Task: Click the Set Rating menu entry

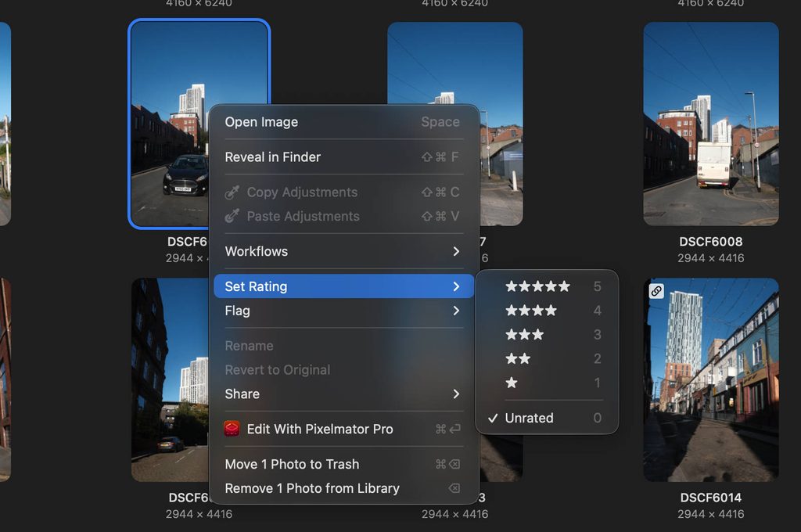Action: [x=344, y=286]
